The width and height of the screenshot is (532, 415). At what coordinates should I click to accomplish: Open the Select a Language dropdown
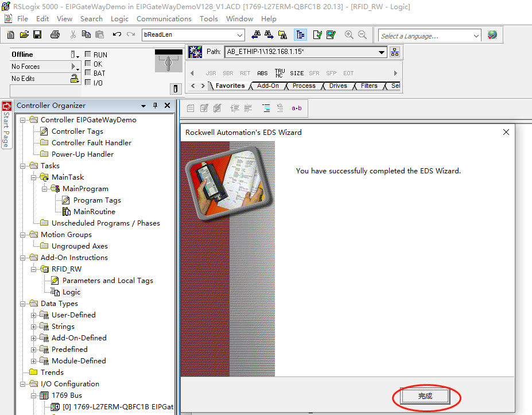(x=476, y=36)
